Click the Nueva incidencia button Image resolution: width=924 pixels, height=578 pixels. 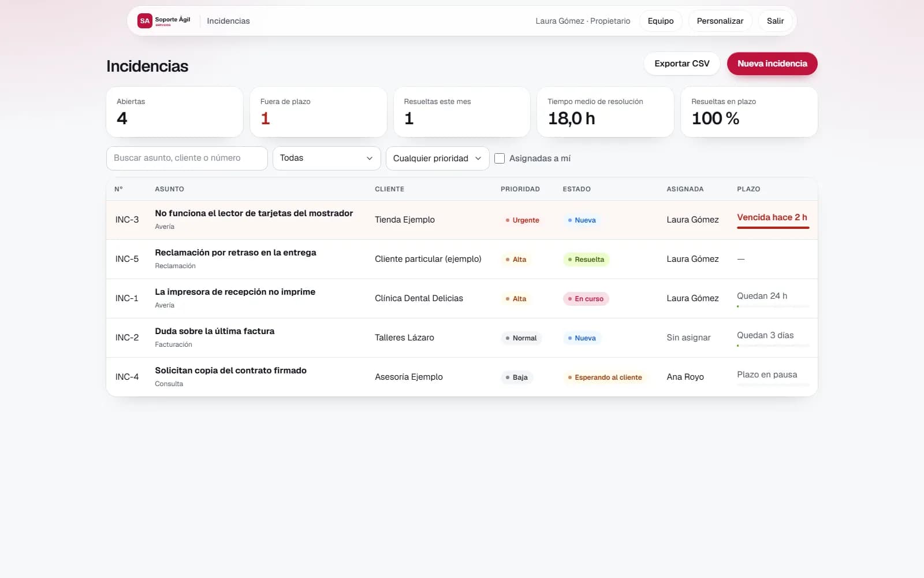[772, 64]
